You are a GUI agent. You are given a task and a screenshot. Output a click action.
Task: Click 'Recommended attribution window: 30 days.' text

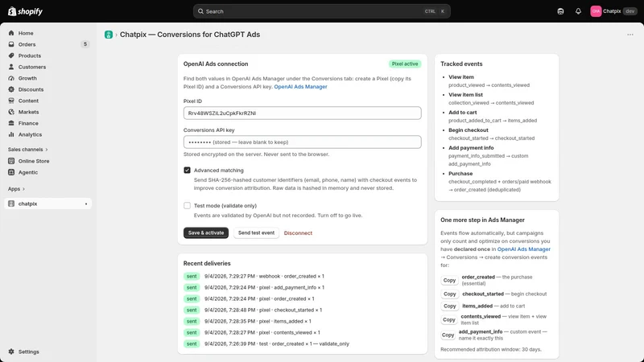tap(491, 350)
